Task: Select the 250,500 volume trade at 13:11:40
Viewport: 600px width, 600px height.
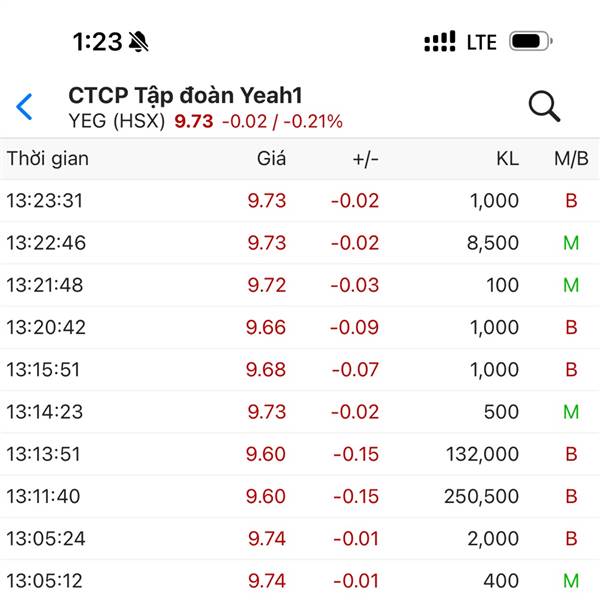Action: click(300, 496)
